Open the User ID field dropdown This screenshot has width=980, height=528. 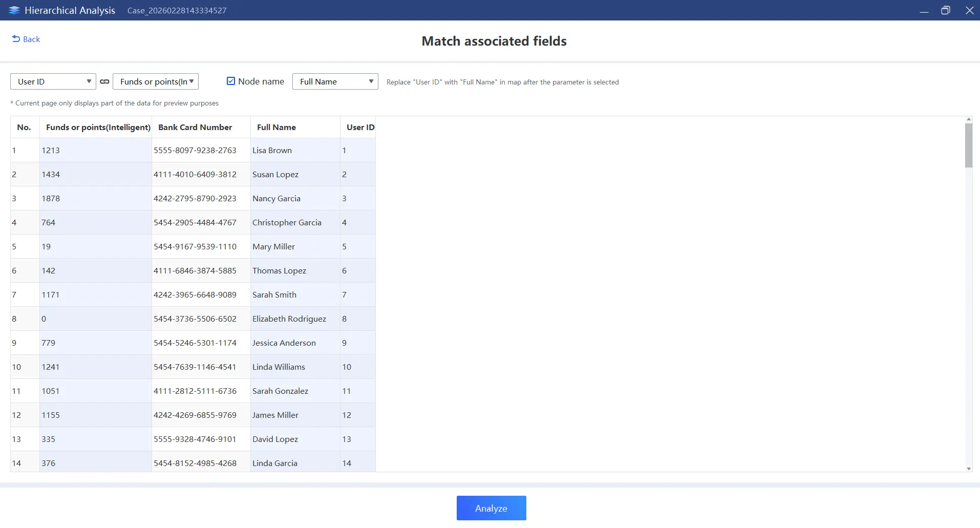click(53, 81)
